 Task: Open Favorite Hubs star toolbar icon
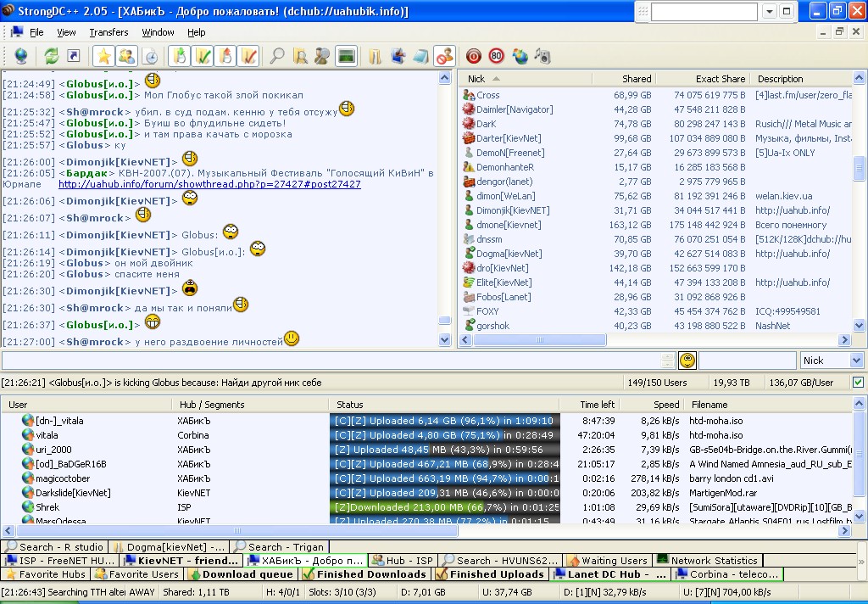pyautogui.click(x=103, y=56)
